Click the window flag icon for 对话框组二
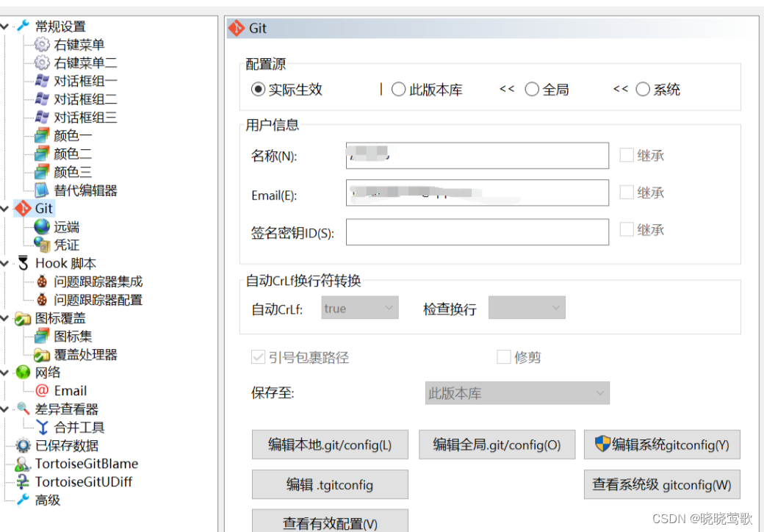Image resolution: width=764 pixels, height=532 pixels. pyautogui.click(x=42, y=99)
